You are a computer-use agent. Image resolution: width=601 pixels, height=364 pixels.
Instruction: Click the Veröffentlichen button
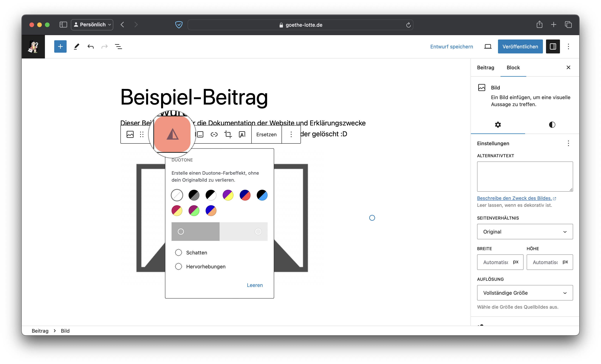click(x=520, y=46)
